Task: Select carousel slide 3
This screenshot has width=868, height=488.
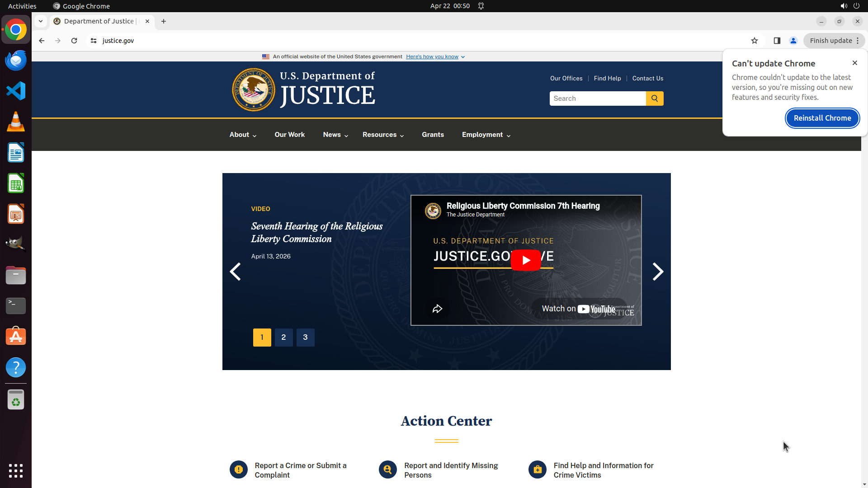Action: point(305,338)
